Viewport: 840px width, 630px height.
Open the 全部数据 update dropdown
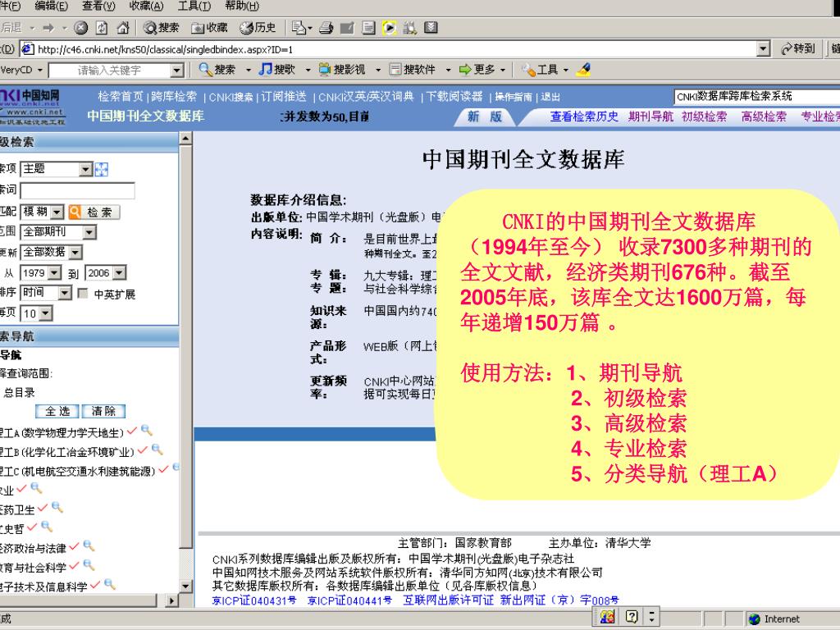(x=75, y=253)
